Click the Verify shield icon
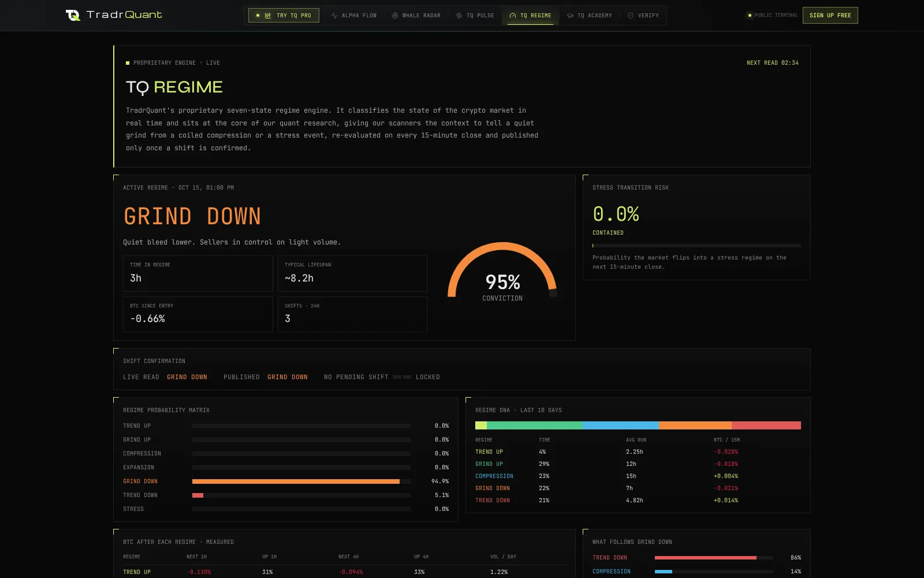 pos(631,16)
